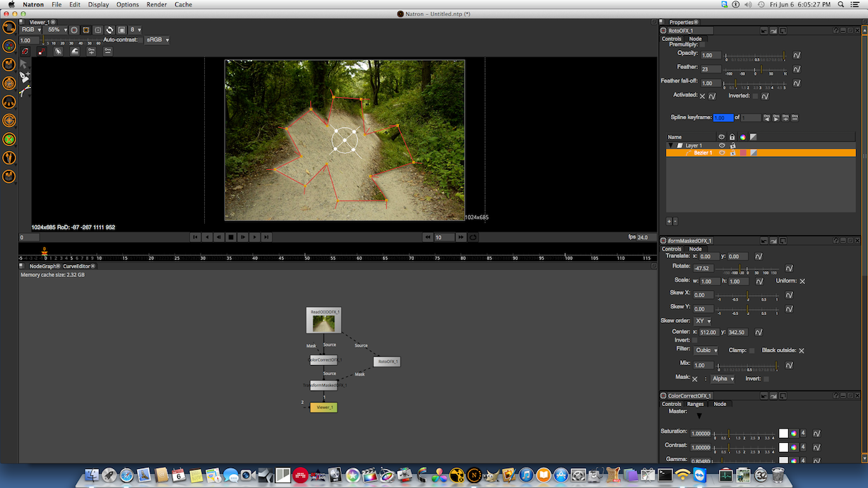Open the Saturation color picker wheel
The image size is (868, 488).
[x=793, y=433]
